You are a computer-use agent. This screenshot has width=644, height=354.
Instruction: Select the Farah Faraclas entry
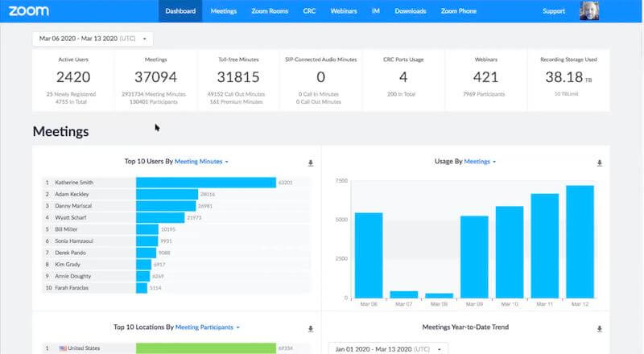click(176, 288)
